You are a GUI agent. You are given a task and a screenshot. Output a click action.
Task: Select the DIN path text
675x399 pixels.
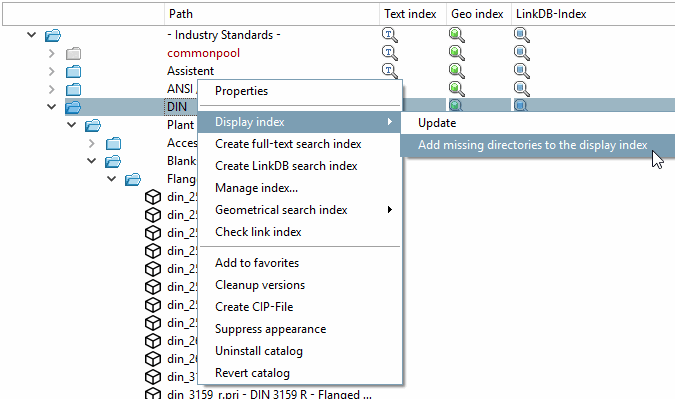pyautogui.click(x=177, y=106)
